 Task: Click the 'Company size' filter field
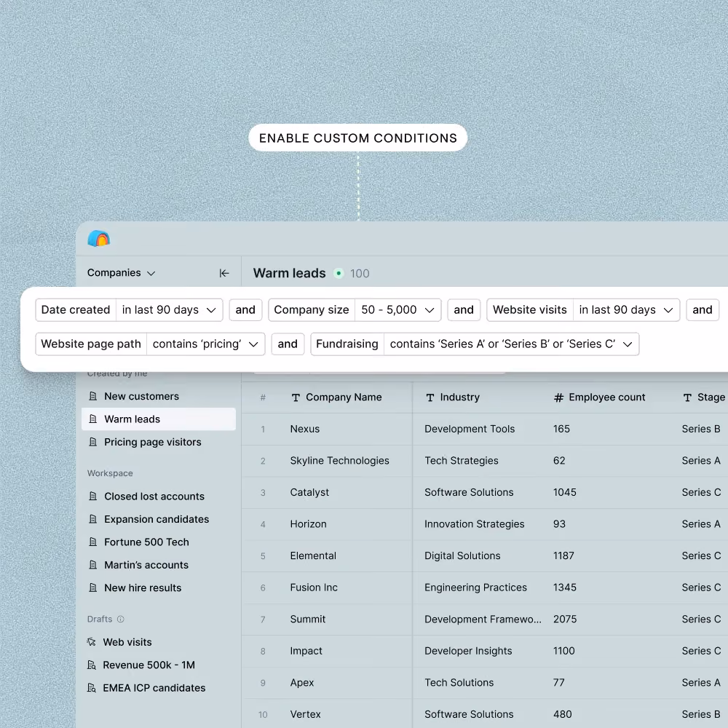click(312, 309)
